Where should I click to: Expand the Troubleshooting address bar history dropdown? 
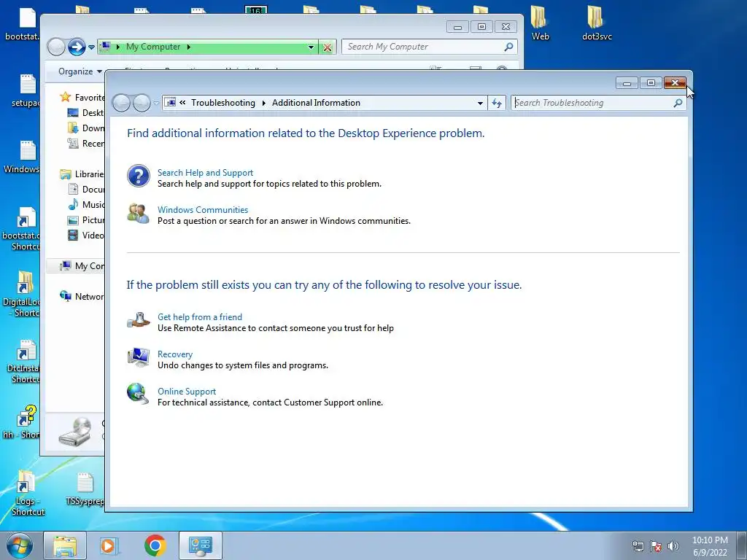[x=480, y=103]
